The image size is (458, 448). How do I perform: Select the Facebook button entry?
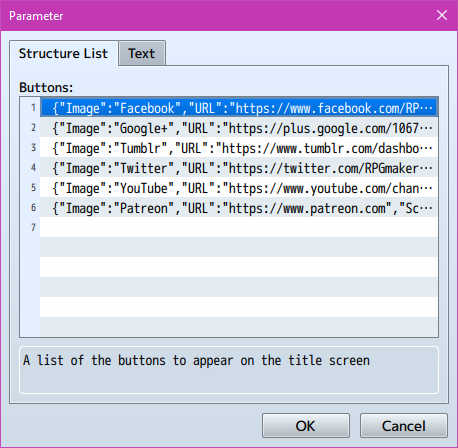[x=239, y=107]
